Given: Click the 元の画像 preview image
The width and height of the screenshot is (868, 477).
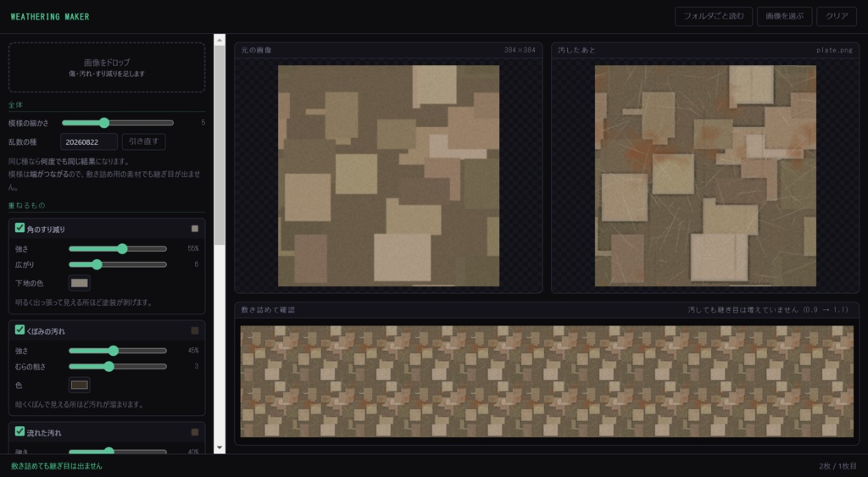Looking at the screenshot, I should 388,176.
